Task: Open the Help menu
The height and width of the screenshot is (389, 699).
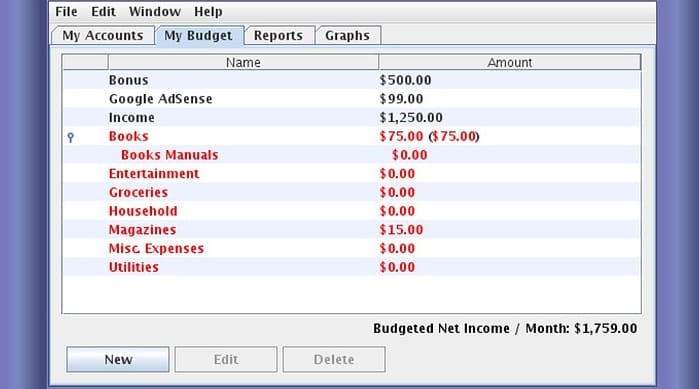Action: tap(208, 12)
